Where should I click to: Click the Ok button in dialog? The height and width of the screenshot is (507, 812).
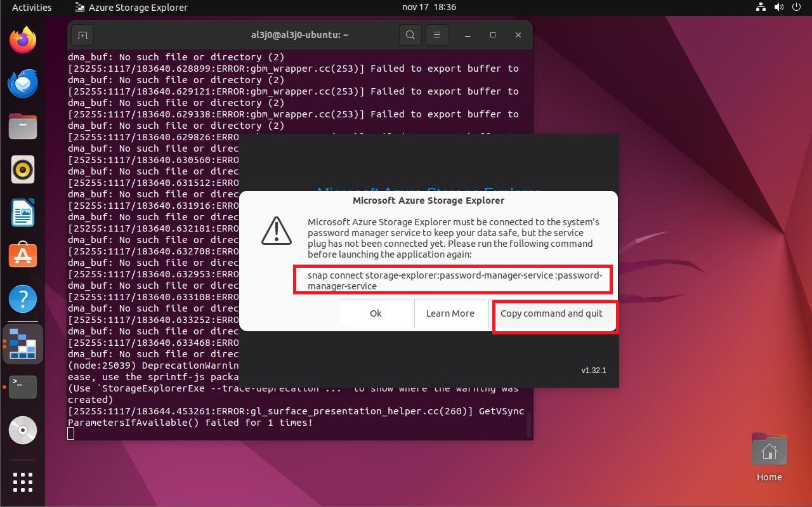coord(376,313)
